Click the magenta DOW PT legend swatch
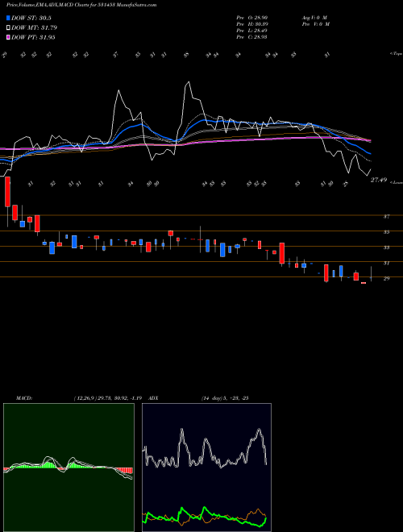This screenshot has width=403, height=532. [8, 37]
